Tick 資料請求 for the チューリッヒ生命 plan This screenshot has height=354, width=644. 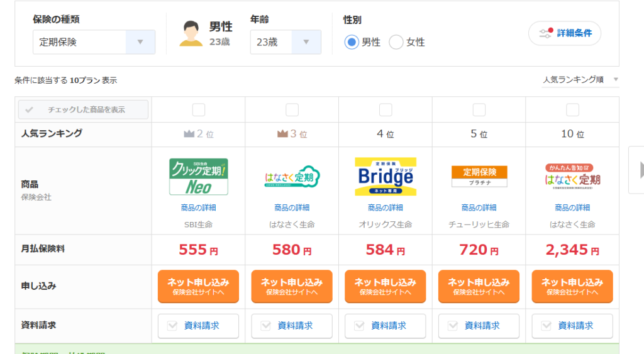click(x=479, y=326)
